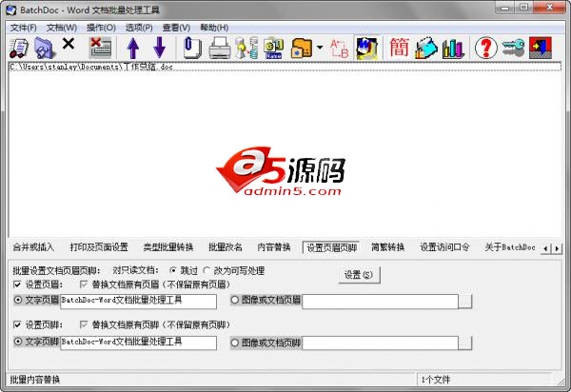
Task: Open the 选项(P) menu
Action: (139, 28)
